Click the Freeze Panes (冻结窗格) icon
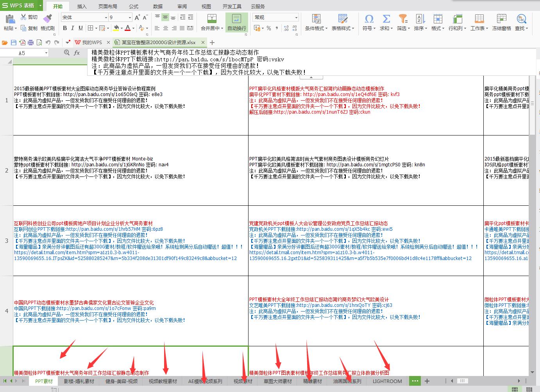This screenshot has width=540, height=392. 501,19
